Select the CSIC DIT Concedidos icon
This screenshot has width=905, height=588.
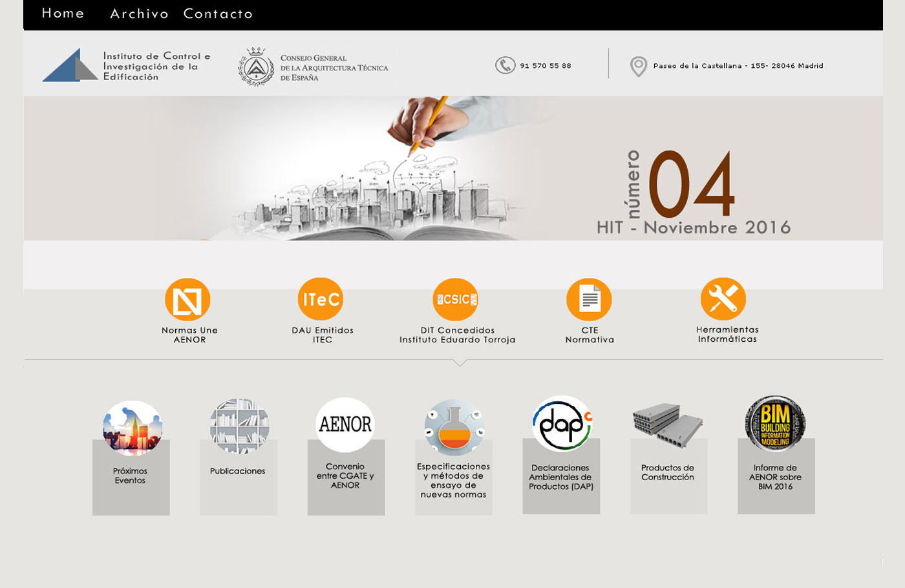(456, 299)
